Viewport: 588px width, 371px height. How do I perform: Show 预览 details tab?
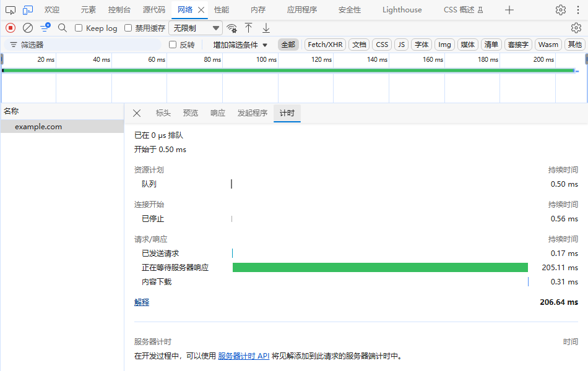point(191,113)
